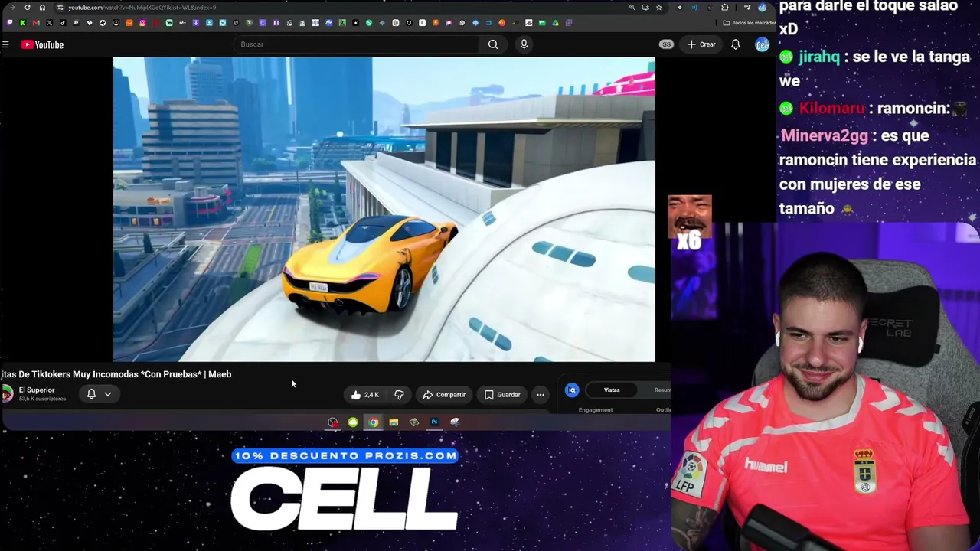This screenshot has height=551, width=980.
Task: Open the Instagram bookmark icon
Action: point(142,23)
